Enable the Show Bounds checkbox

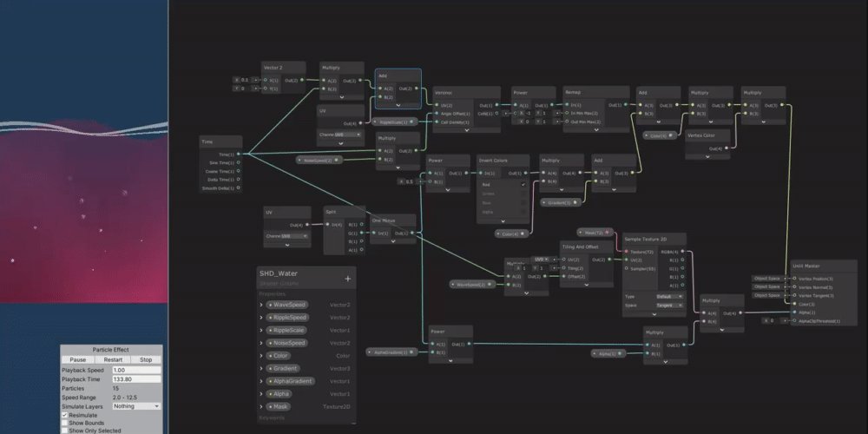64,423
